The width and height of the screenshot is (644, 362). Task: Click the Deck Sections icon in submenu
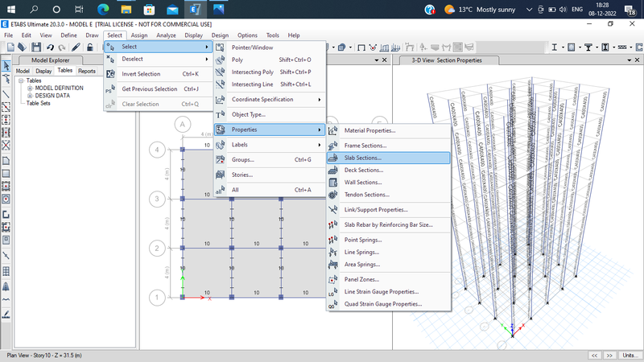[333, 170]
